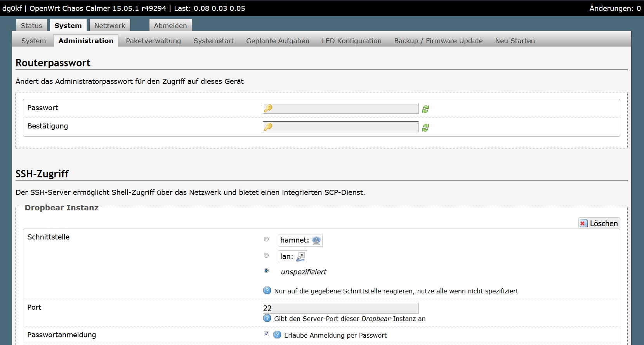Click the Erlaube Anmeldung per Passwort text
Screen dimensions: 644x345
pyautogui.click(x=335, y=335)
